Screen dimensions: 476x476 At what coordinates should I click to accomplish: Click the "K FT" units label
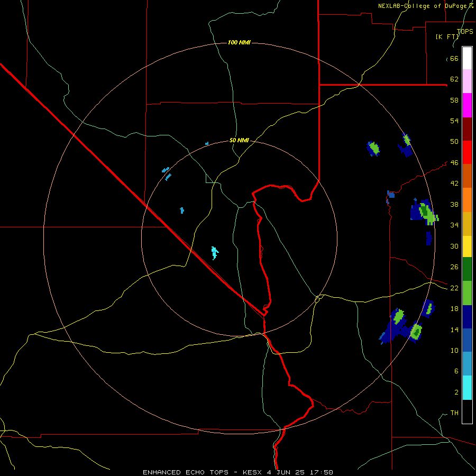pyautogui.click(x=447, y=37)
